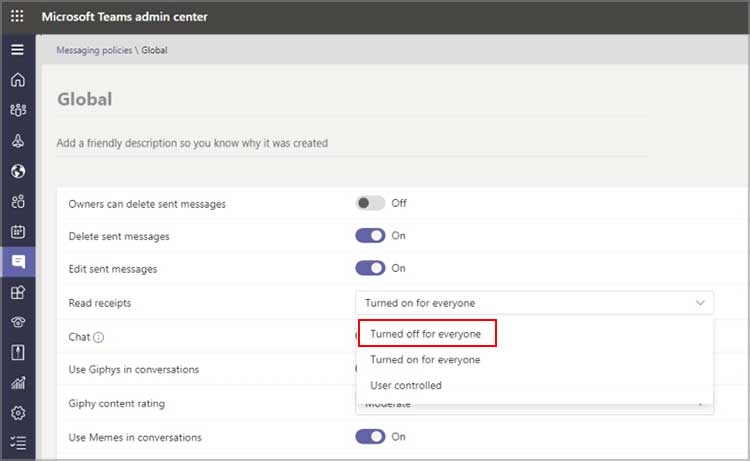Turn off Edit sent messages toggle

pyautogui.click(x=370, y=268)
